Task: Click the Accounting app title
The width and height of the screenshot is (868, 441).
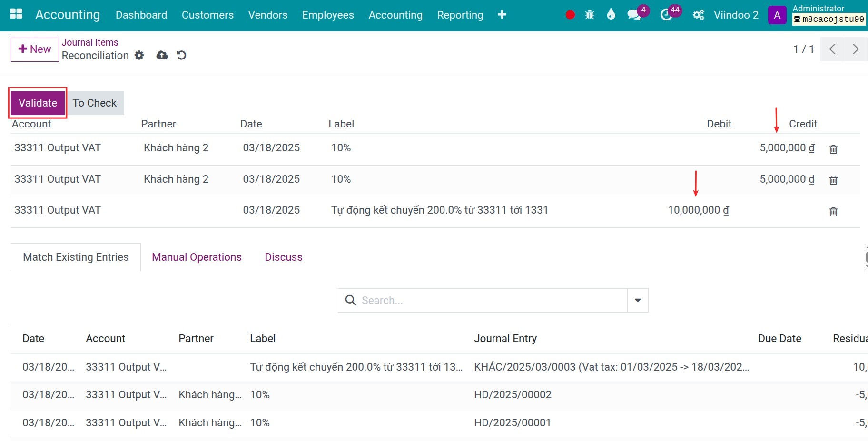Action: [68, 15]
